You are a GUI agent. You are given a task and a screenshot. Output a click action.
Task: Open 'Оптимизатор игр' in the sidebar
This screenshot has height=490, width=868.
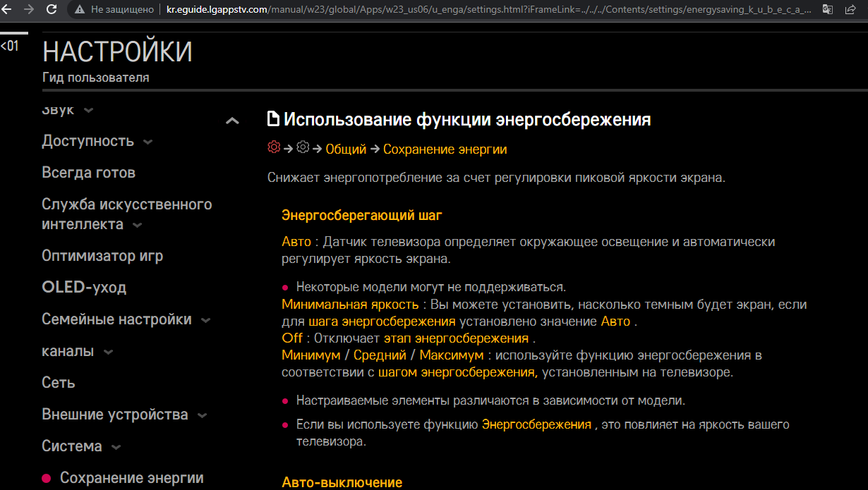click(102, 256)
